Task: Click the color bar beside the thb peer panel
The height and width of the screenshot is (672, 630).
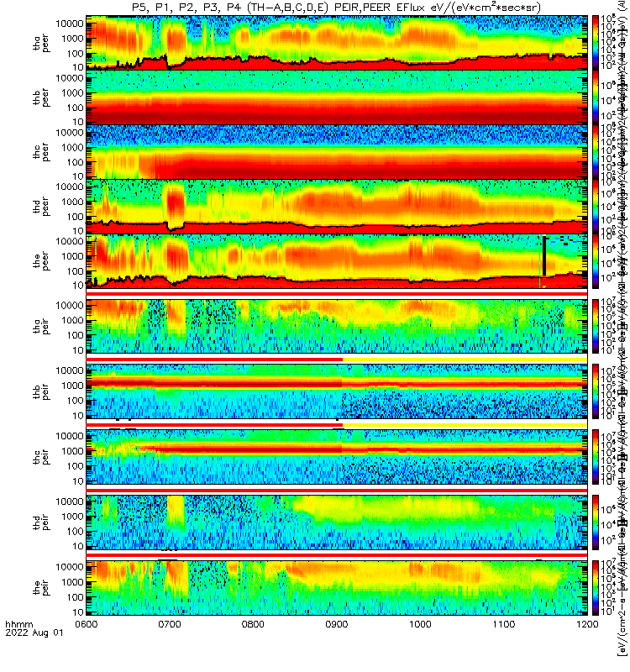Action: [596, 97]
